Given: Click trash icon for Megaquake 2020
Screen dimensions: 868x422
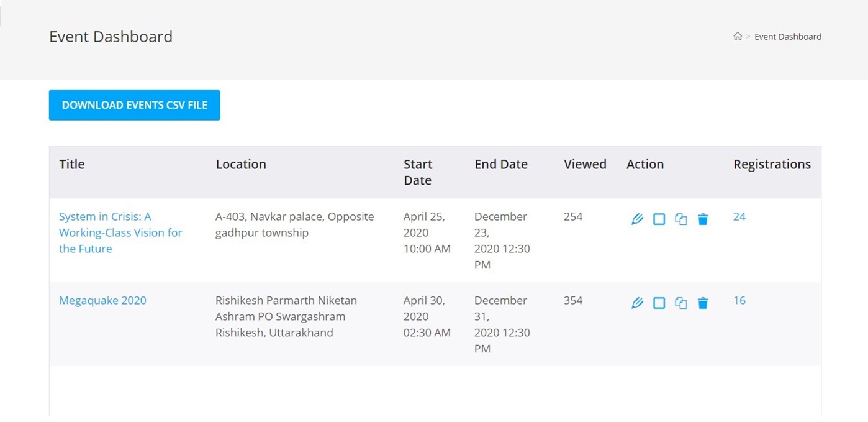Looking at the screenshot, I should [703, 303].
